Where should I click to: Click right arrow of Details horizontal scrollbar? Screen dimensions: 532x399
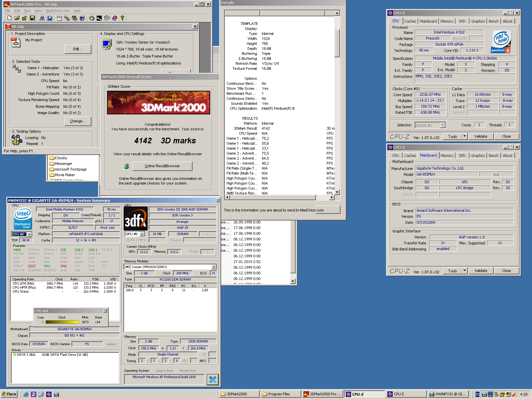click(332, 198)
